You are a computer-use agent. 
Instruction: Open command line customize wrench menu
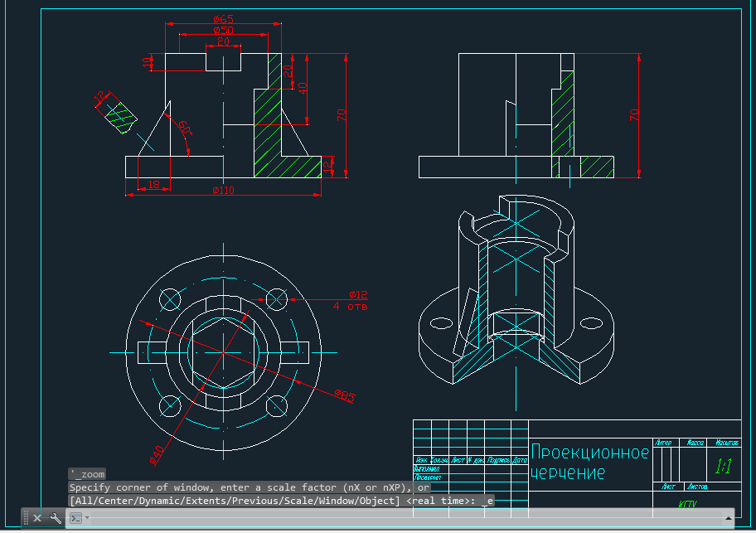pyautogui.click(x=56, y=519)
